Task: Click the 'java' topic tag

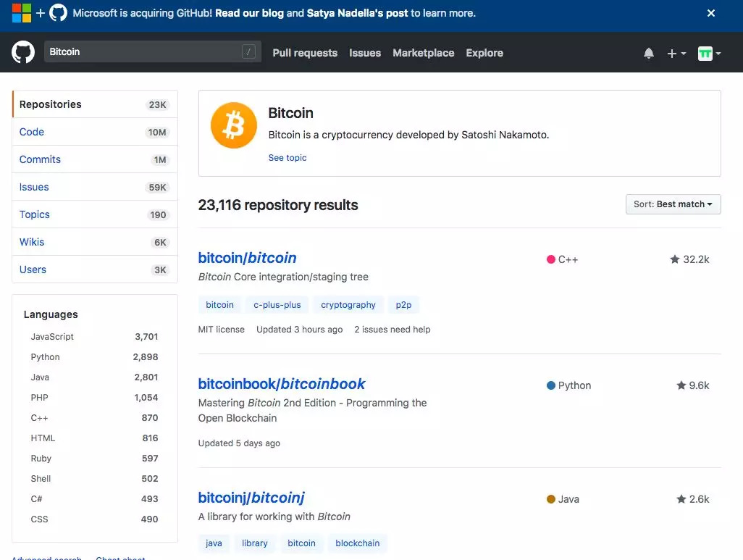Action: click(x=214, y=543)
